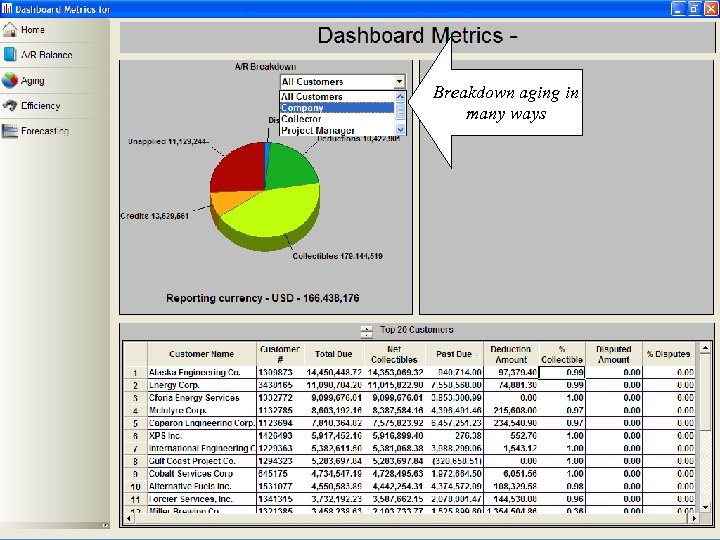Open the Efficiency view
This screenshot has height=540, width=720.
(x=40, y=106)
